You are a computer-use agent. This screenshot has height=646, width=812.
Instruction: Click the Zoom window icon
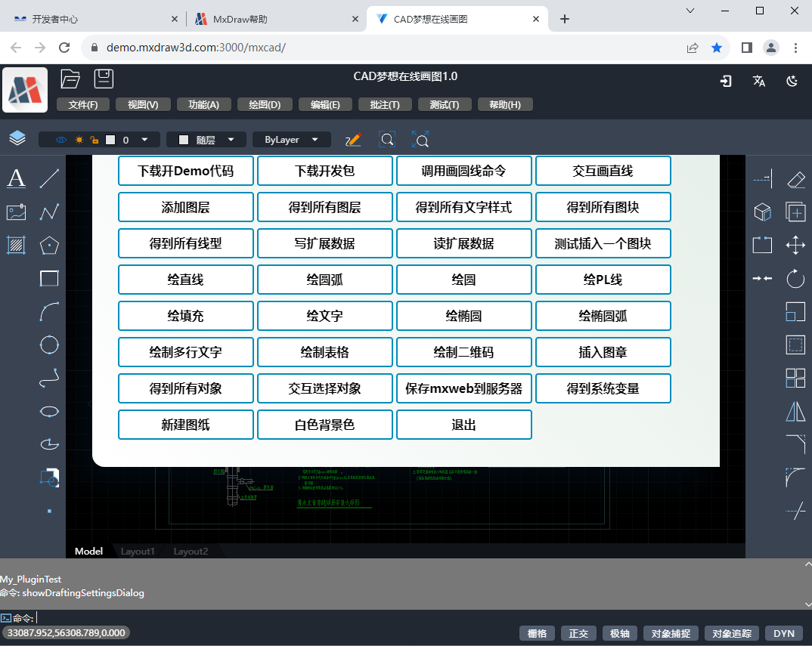click(x=387, y=140)
